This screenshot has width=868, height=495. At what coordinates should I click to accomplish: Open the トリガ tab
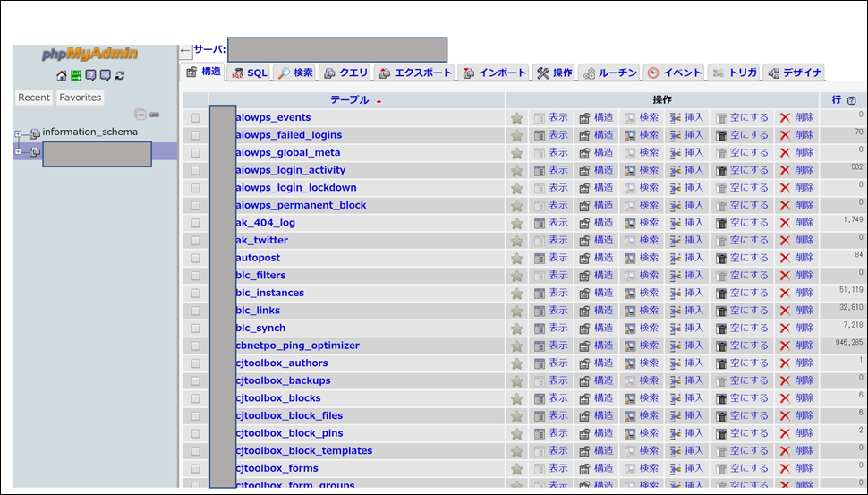(734, 73)
